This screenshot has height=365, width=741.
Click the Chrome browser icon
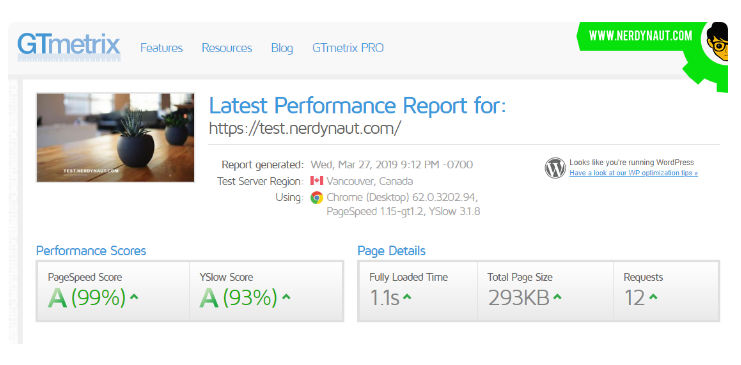click(x=317, y=197)
